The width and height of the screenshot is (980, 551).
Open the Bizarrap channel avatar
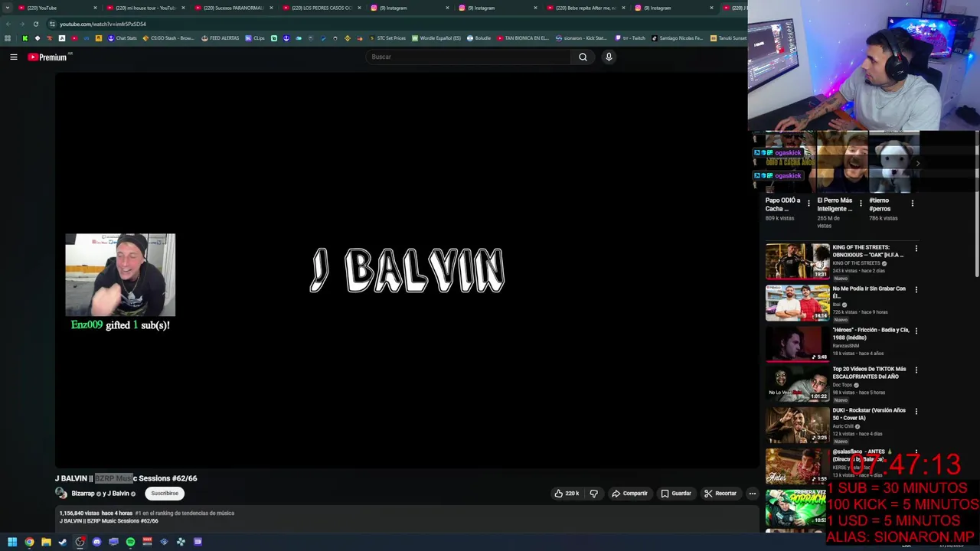[x=61, y=494]
